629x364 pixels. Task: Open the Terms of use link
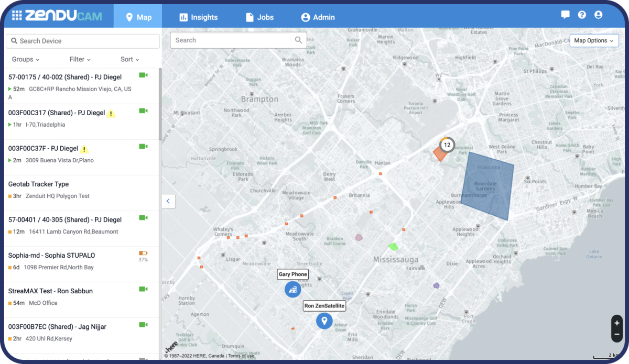pyautogui.click(x=241, y=355)
